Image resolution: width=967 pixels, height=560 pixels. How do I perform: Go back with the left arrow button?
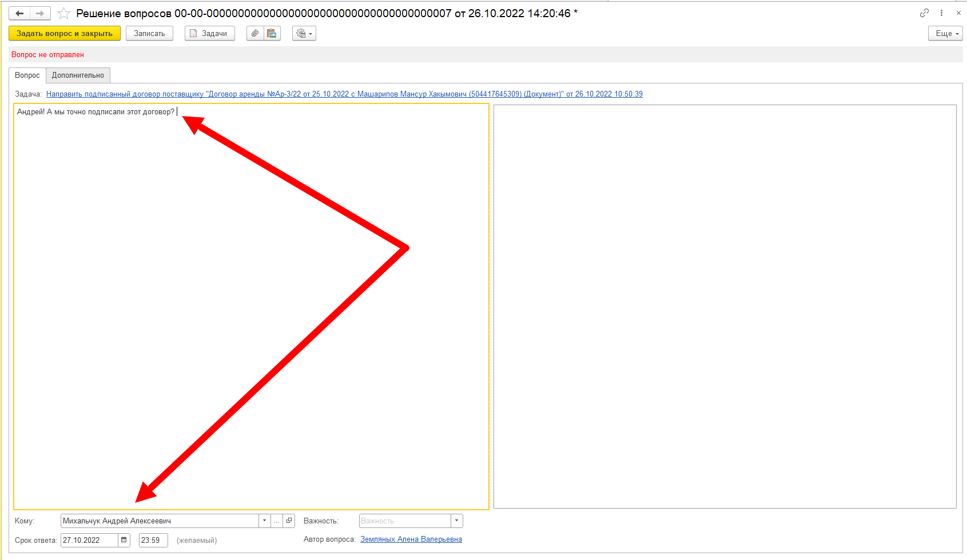tap(19, 13)
